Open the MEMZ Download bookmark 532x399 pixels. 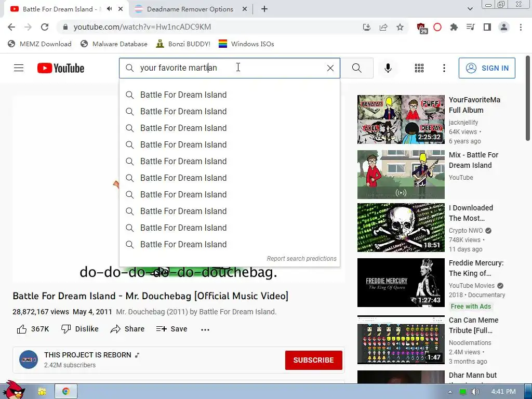tap(39, 44)
